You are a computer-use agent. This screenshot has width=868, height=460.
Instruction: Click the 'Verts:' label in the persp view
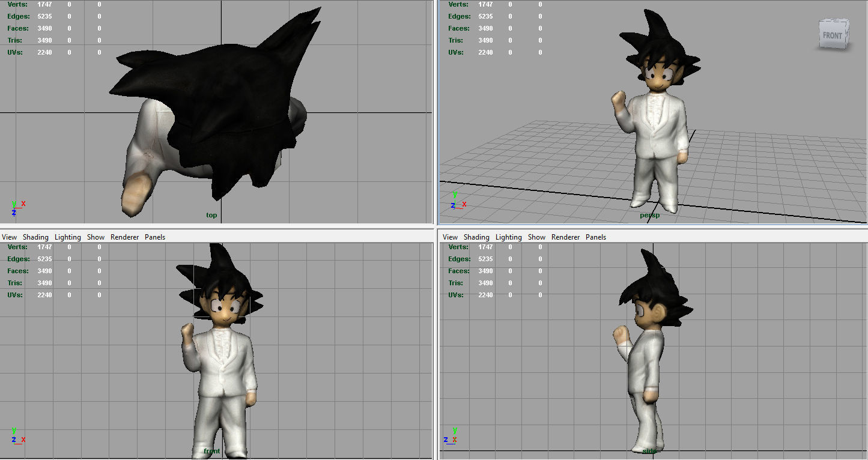459,4
